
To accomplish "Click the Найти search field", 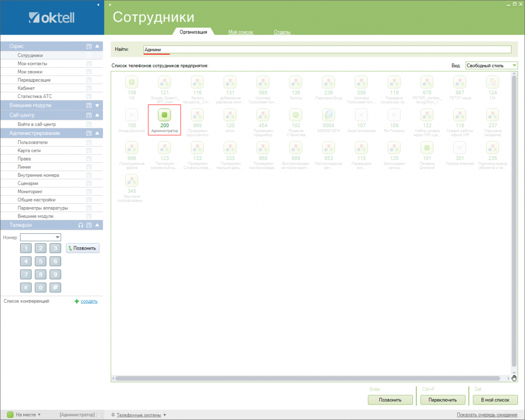I will pos(327,49).
